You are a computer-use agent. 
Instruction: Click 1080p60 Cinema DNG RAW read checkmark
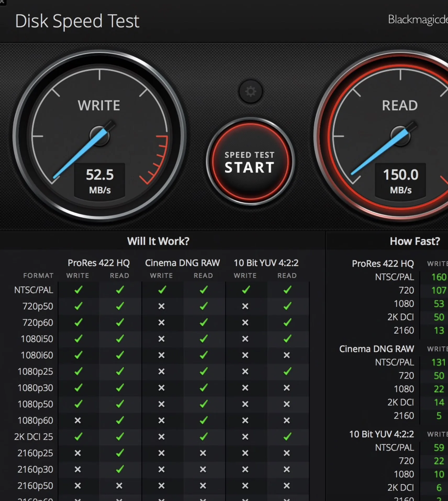204,420
